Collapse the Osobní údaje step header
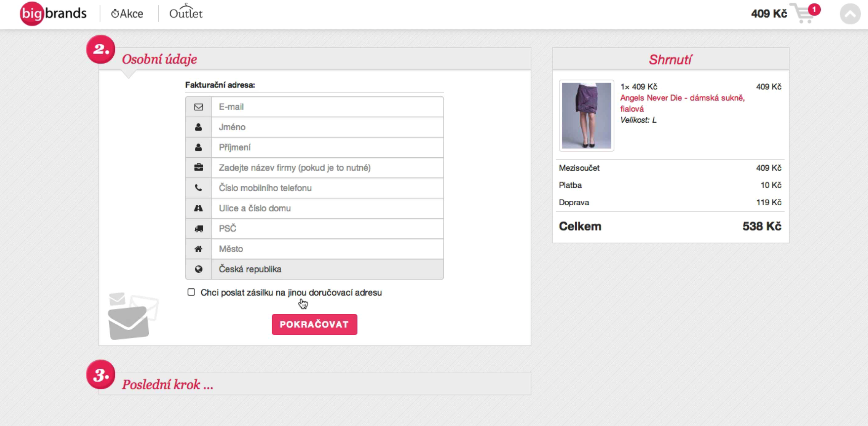The width and height of the screenshot is (868, 426). click(315, 59)
